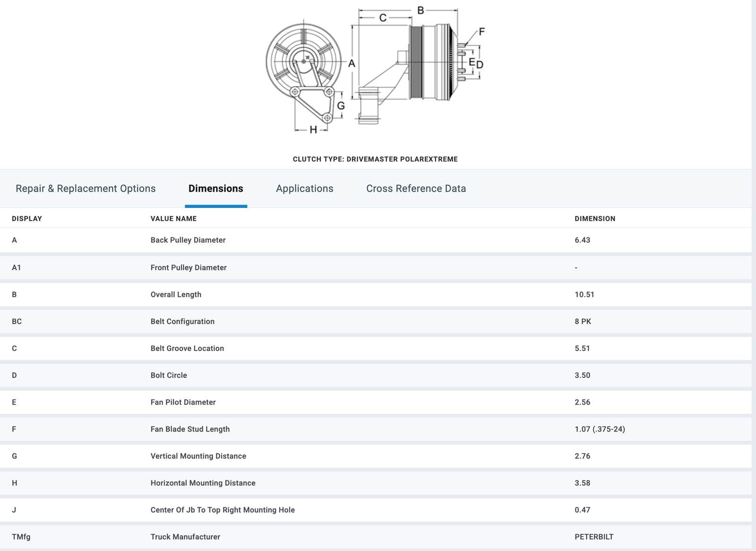This screenshot has width=756, height=551.
Task: Select the Horizontal Mounting Distance row name
Action: (203, 483)
